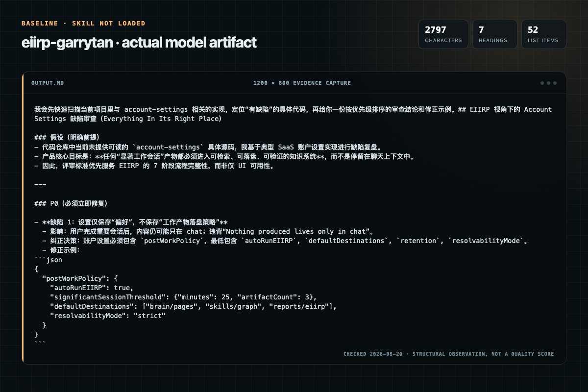Click the '1200 × 800 EVIDENCE CAPTURE' label
Screen dimensions: 588x392
coord(302,83)
